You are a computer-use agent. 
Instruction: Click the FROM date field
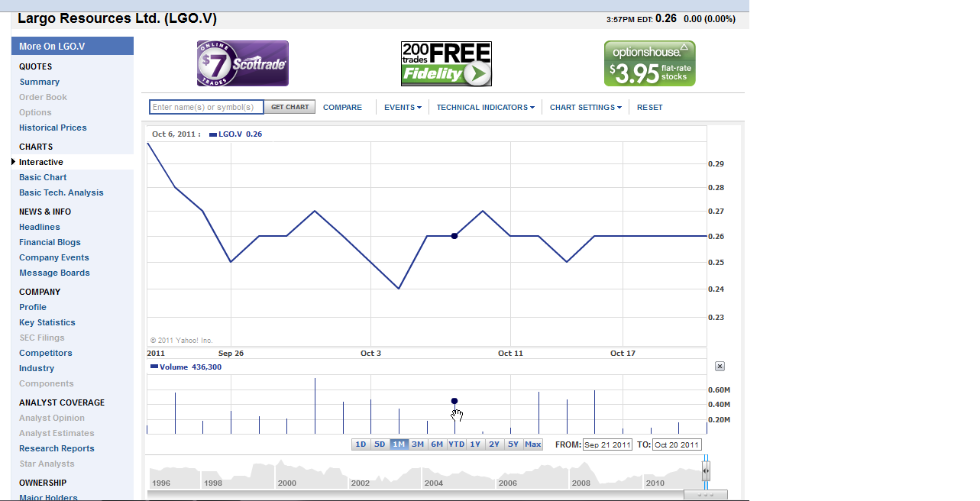pyautogui.click(x=607, y=444)
